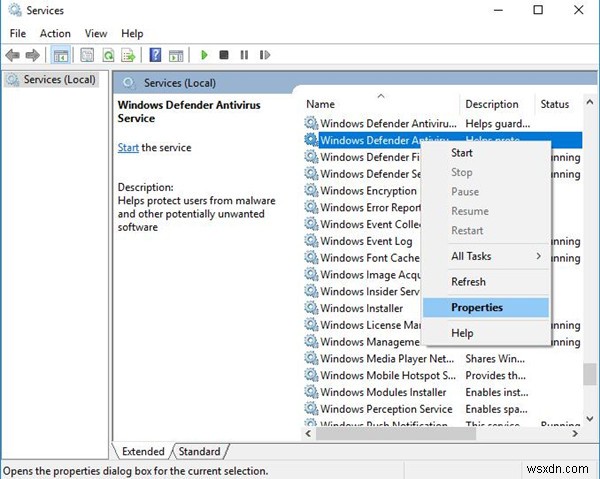Toggle Show/Hide Console Tree toolbar button

tap(61, 55)
